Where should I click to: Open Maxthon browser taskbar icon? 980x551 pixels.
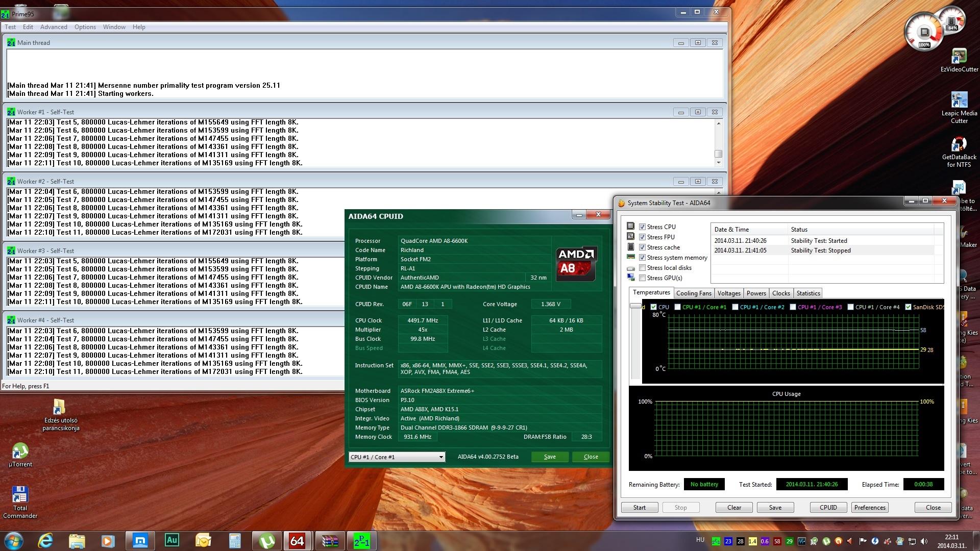point(140,540)
